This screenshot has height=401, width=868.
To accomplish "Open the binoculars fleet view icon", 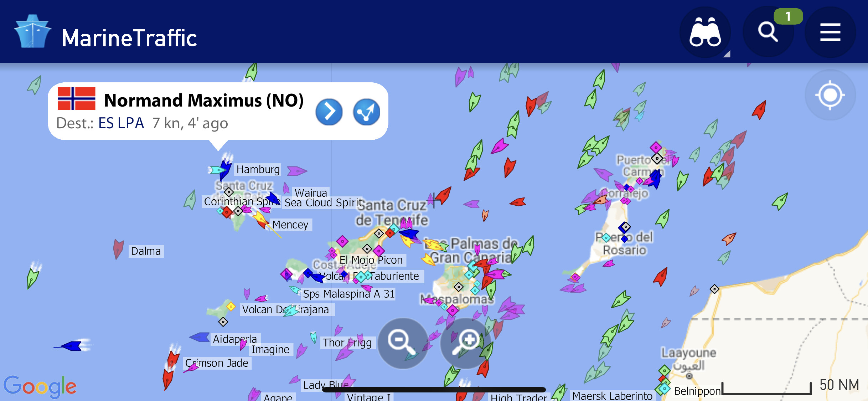I will 705,32.
